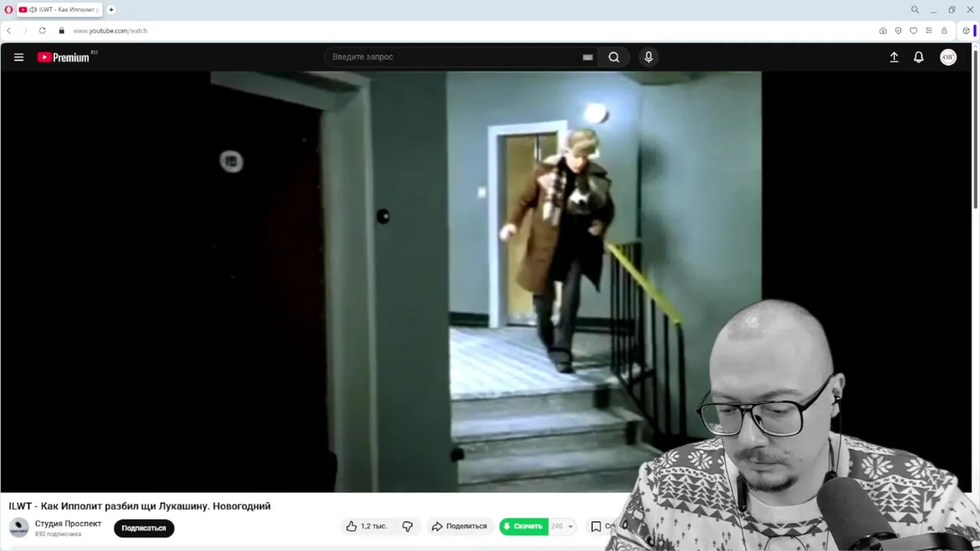Switch to the ILWT YouTube browser tab
This screenshot has height=551, width=980.
pyautogui.click(x=60, y=10)
